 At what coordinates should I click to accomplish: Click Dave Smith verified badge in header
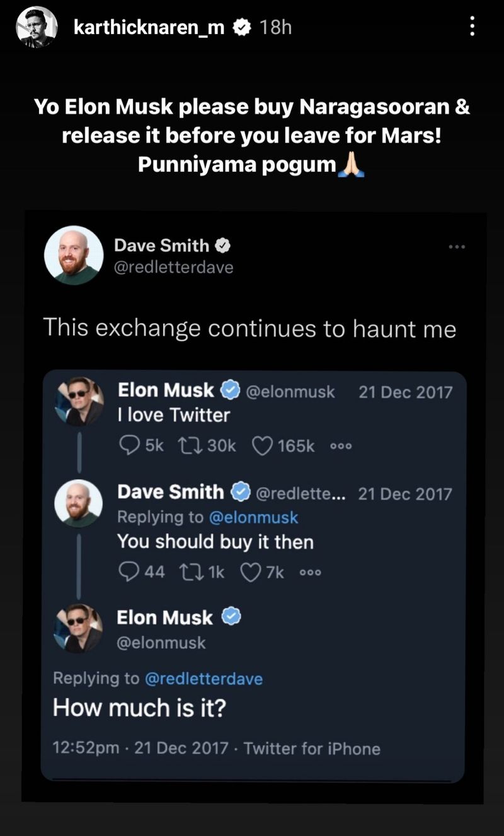click(223, 245)
